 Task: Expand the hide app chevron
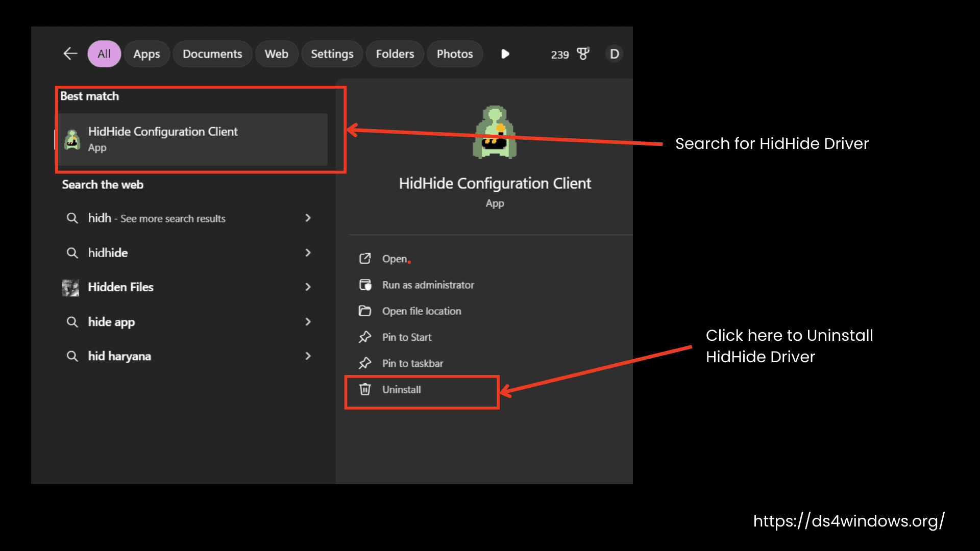[308, 321]
